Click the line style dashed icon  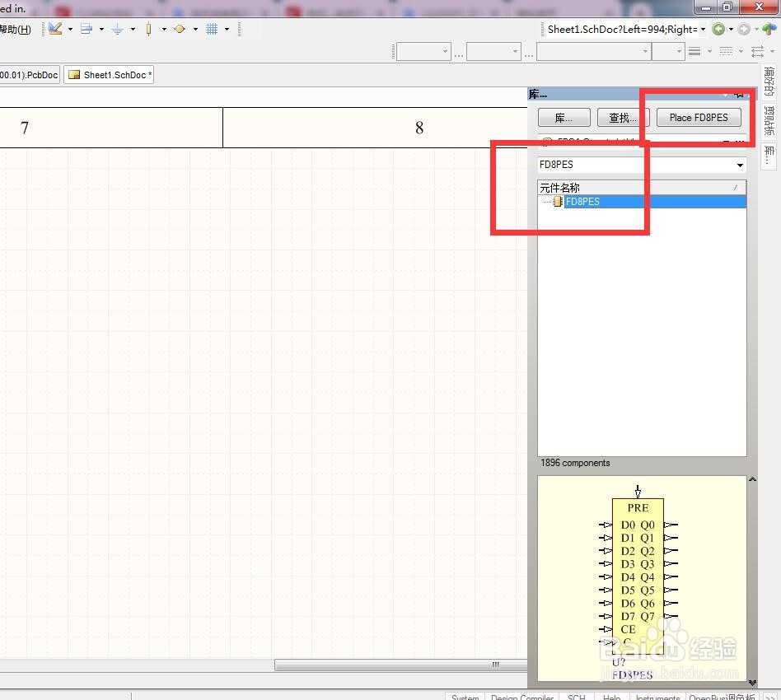click(726, 51)
